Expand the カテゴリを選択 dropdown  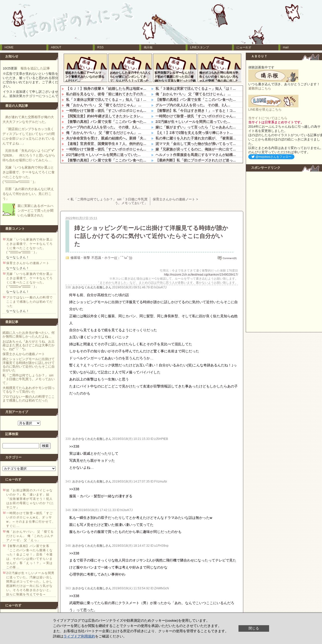click(x=29, y=468)
